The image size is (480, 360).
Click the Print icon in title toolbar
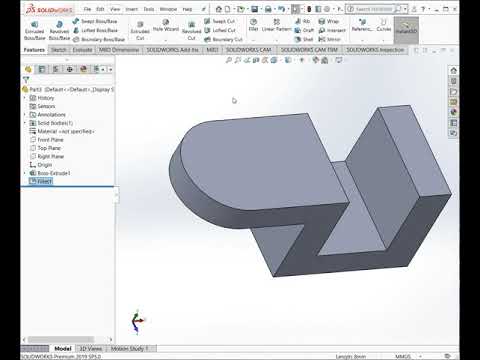point(268,9)
